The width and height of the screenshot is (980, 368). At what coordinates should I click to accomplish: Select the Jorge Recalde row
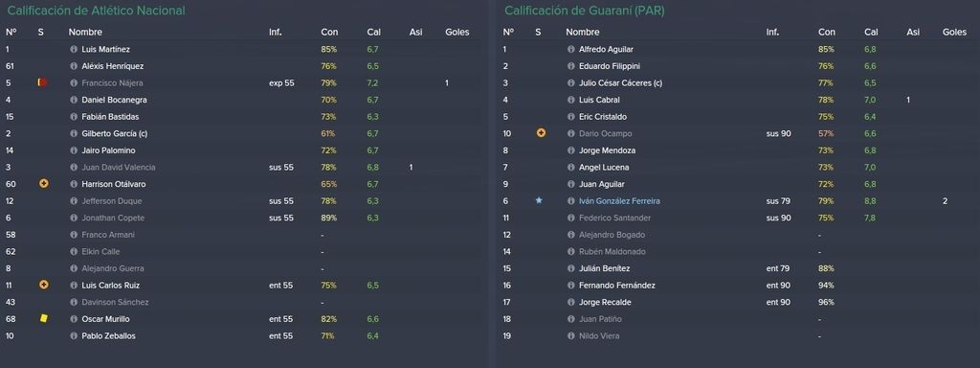coord(738,302)
